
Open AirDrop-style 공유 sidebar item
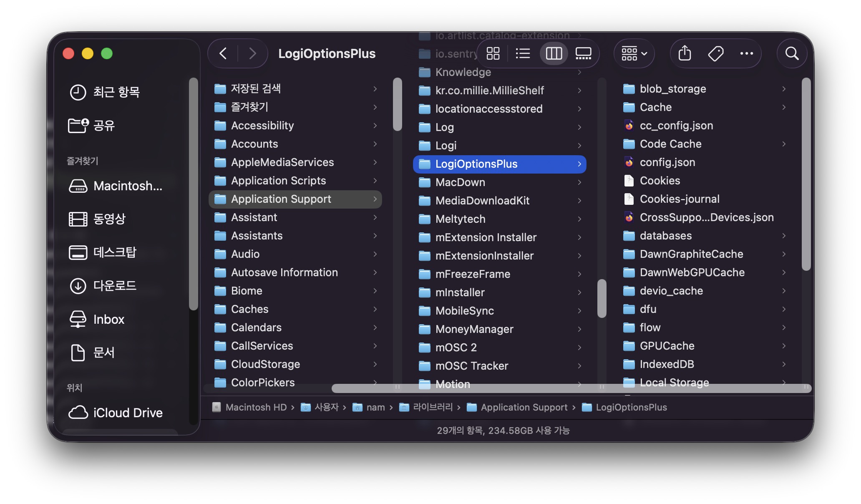pos(103,125)
